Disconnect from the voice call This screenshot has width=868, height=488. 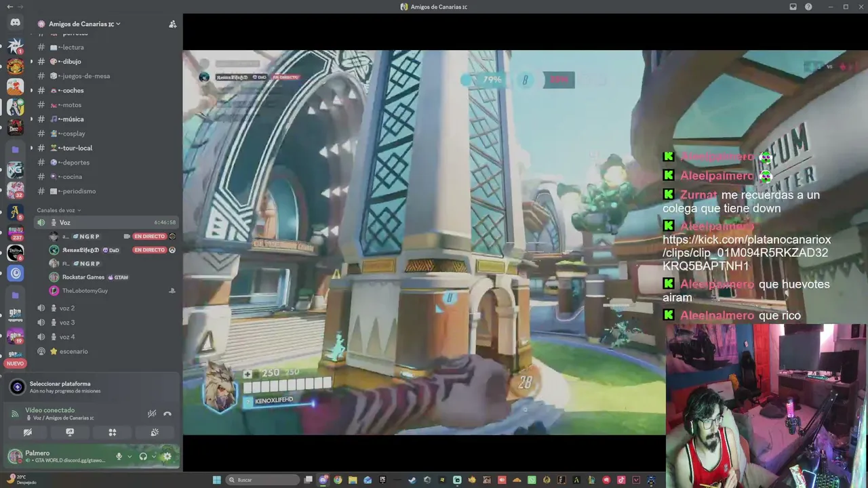pos(167,413)
